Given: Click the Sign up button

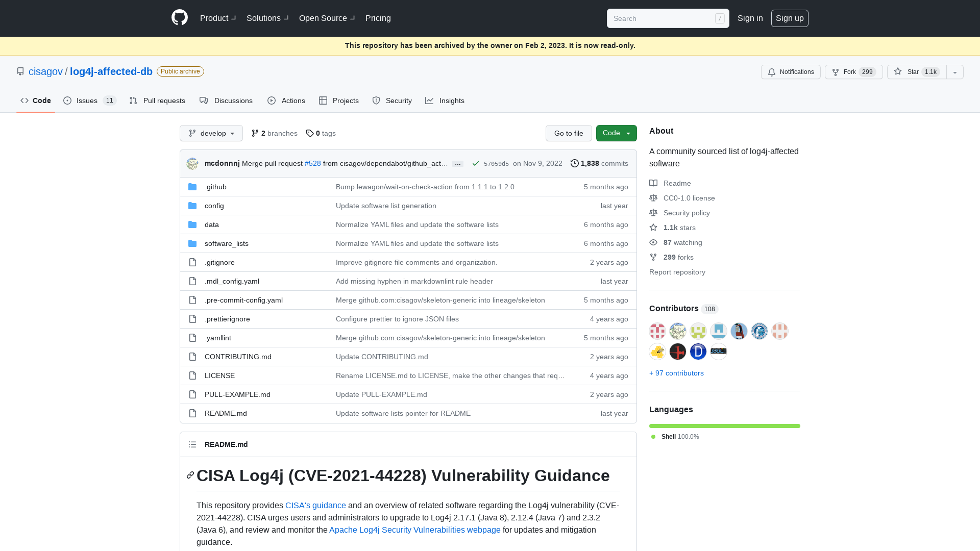Looking at the screenshot, I should click(x=790, y=18).
